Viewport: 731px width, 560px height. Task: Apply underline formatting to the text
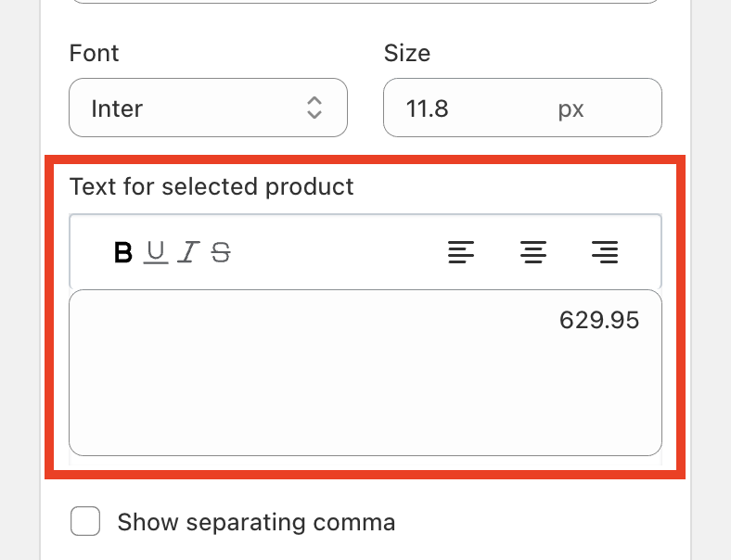click(x=156, y=251)
